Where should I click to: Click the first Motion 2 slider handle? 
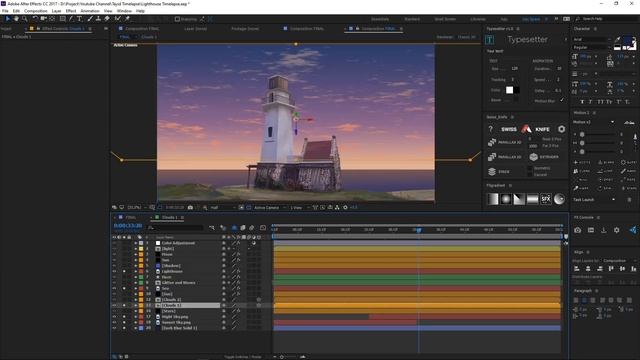[582, 134]
